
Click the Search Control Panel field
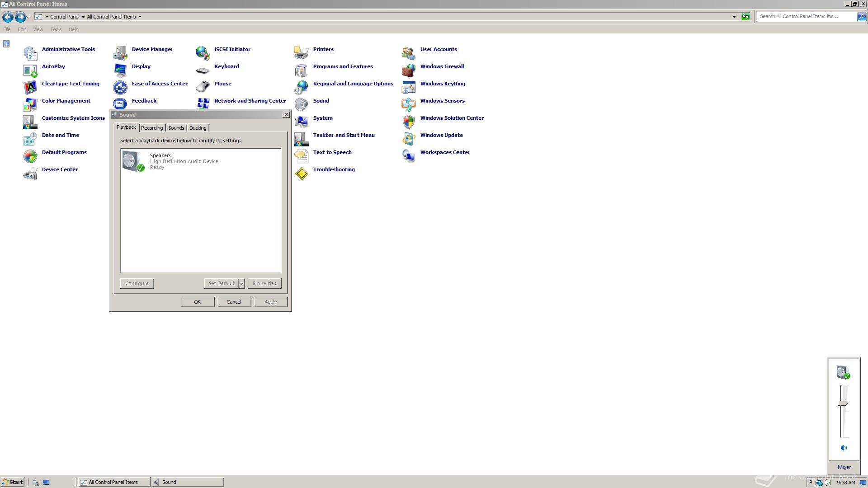pyautogui.click(x=807, y=16)
